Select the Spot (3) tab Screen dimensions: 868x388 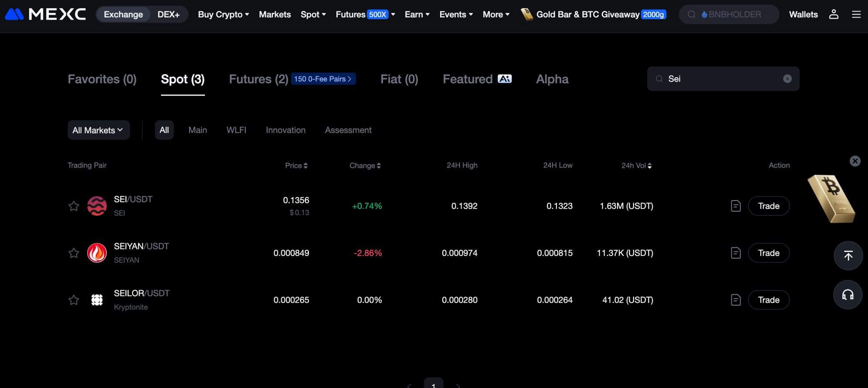(x=183, y=79)
